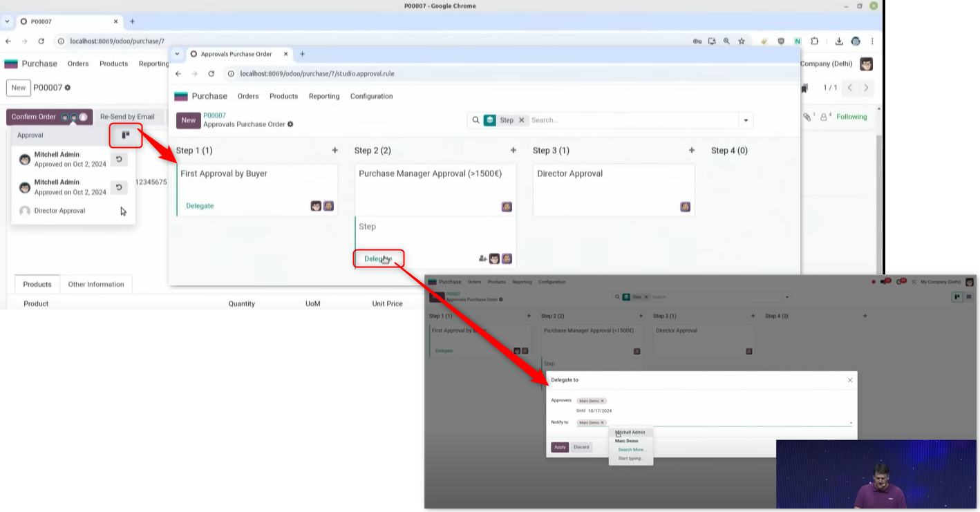The image size is (980, 512).
Task: Go to next record with pager arrow
Action: click(866, 88)
